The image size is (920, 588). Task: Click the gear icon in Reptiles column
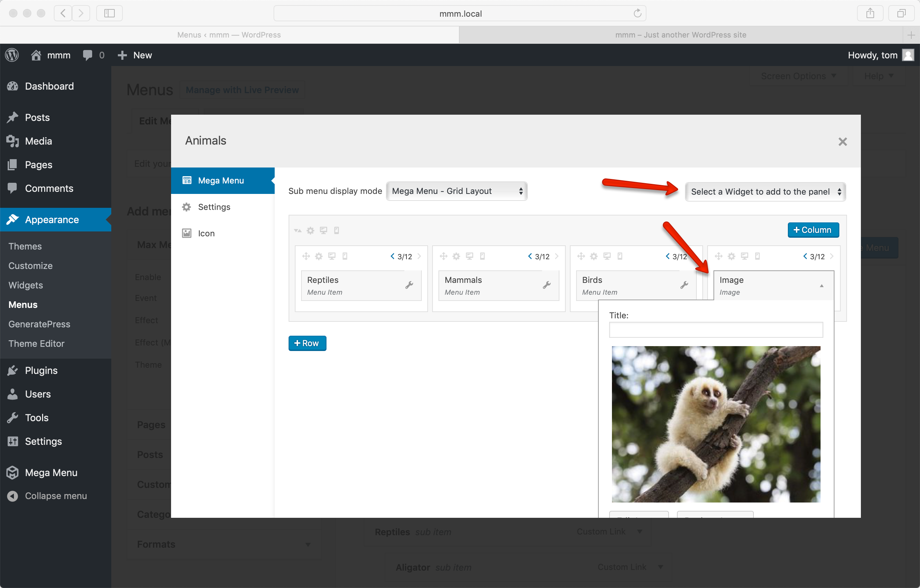[x=318, y=256]
